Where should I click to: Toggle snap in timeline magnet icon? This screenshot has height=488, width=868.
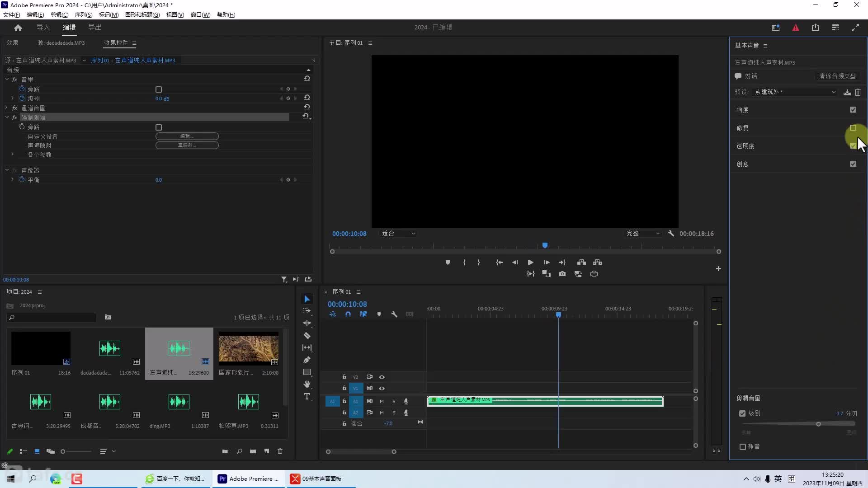pos(348,314)
